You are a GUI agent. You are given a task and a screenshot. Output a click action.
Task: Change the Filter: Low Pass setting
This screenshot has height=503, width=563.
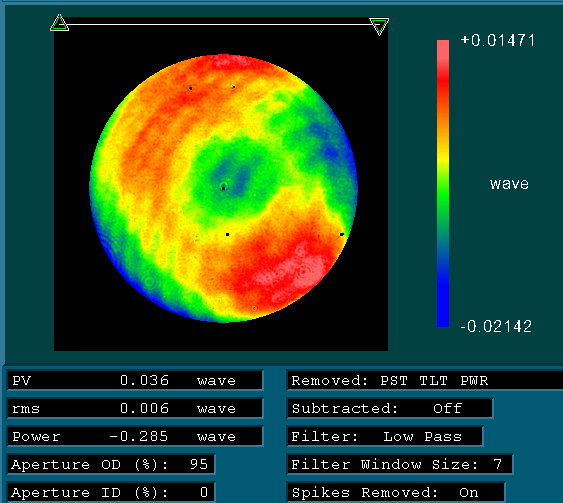[x=385, y=437]
